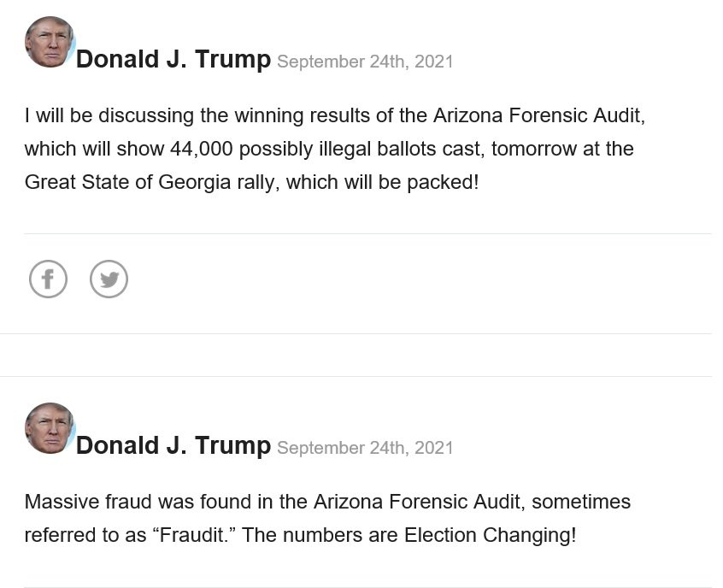The width and height of the screenshot is (723, 588).
Task: Open the author name on the top post
Action: point(173,60)
